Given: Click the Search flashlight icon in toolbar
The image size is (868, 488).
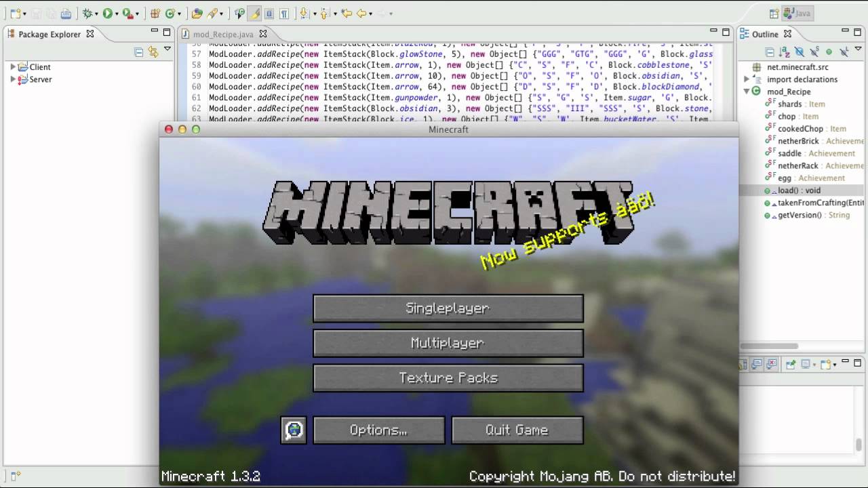Looking at the screenshot, I should coord(212,14).
